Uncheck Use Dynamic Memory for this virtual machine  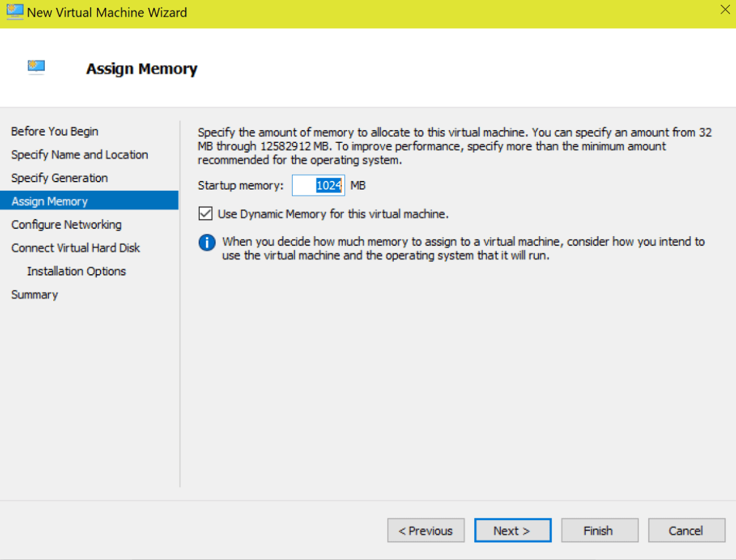pos(204,213)
